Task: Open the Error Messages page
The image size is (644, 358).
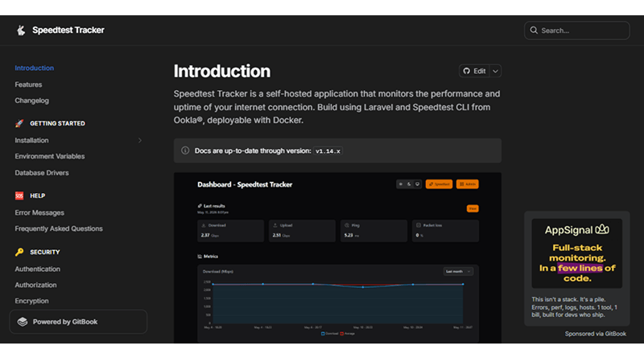Action: point(39,212)
